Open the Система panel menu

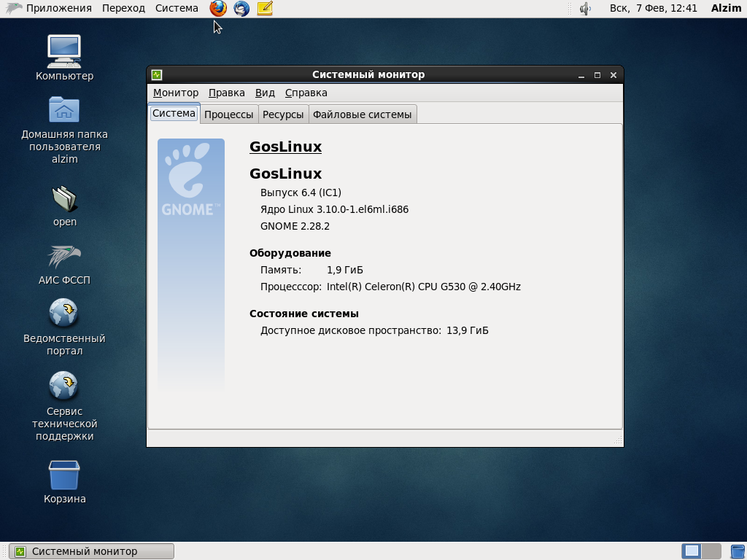(x=177, y=9)
